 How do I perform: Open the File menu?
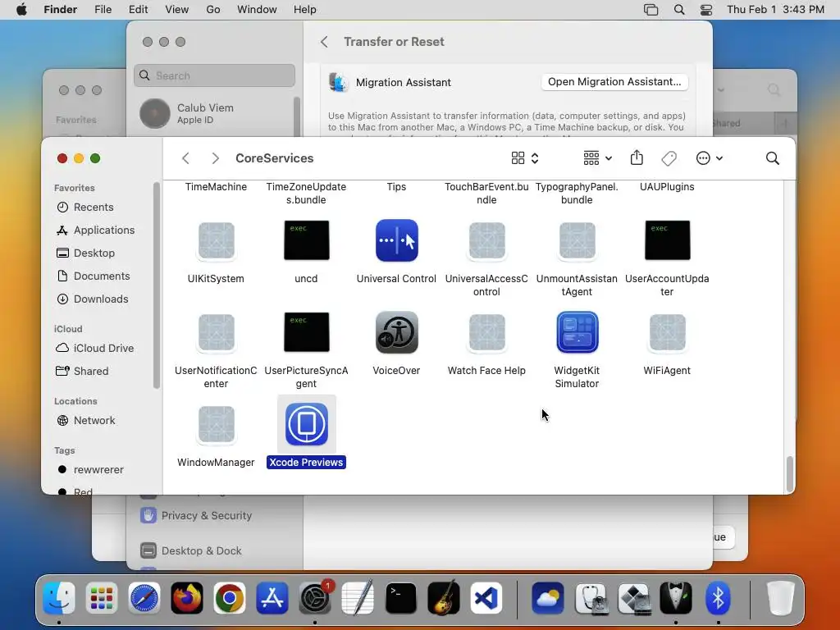[x=103, y=10]
